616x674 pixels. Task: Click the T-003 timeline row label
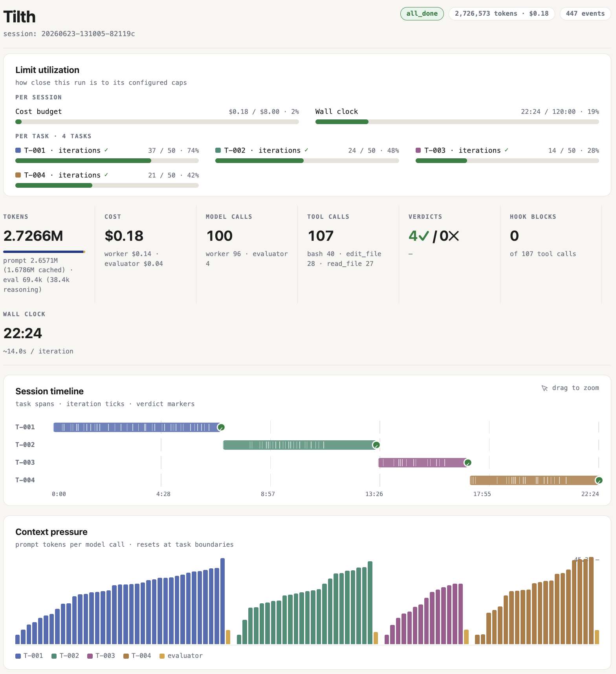25,462
